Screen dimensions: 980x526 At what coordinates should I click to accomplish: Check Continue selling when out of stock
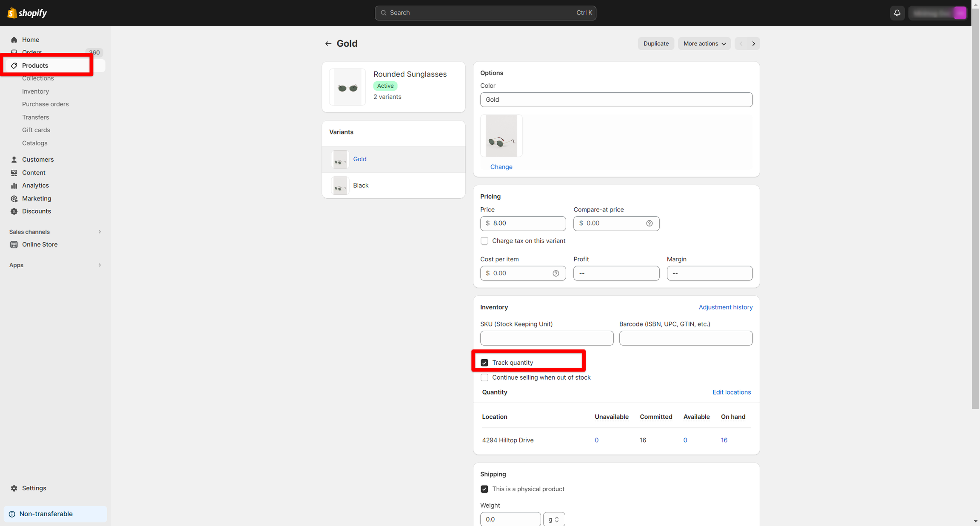tap(484, 377)
